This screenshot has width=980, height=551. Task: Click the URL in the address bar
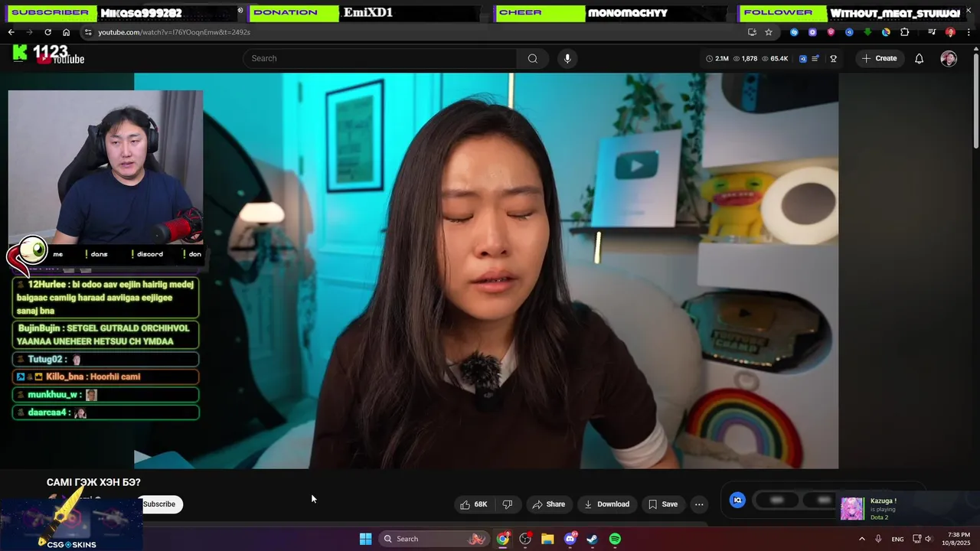175,32
